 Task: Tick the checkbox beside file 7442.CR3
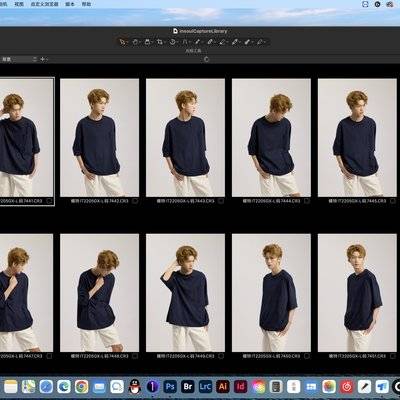pos(135,201)
